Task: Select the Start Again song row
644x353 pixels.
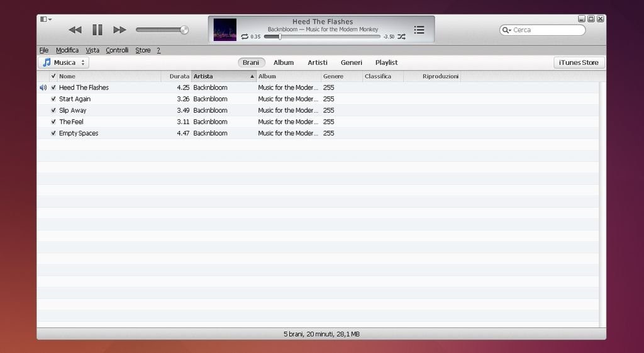Action: pos(318,99)
